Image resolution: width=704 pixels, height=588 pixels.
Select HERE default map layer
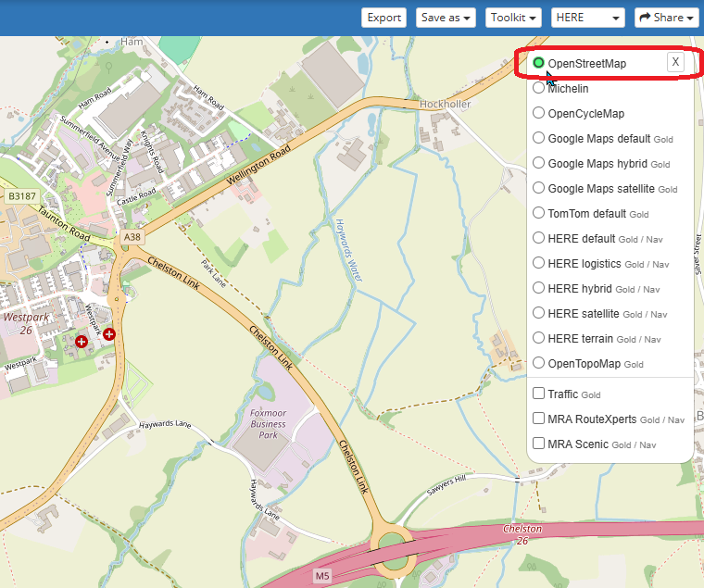click(538, 238)
